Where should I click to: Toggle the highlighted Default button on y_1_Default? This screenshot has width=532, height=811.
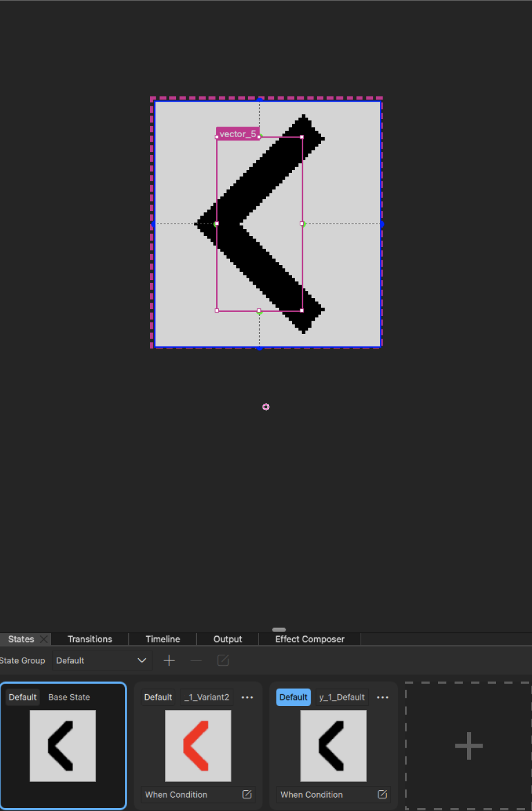[293, 697]
